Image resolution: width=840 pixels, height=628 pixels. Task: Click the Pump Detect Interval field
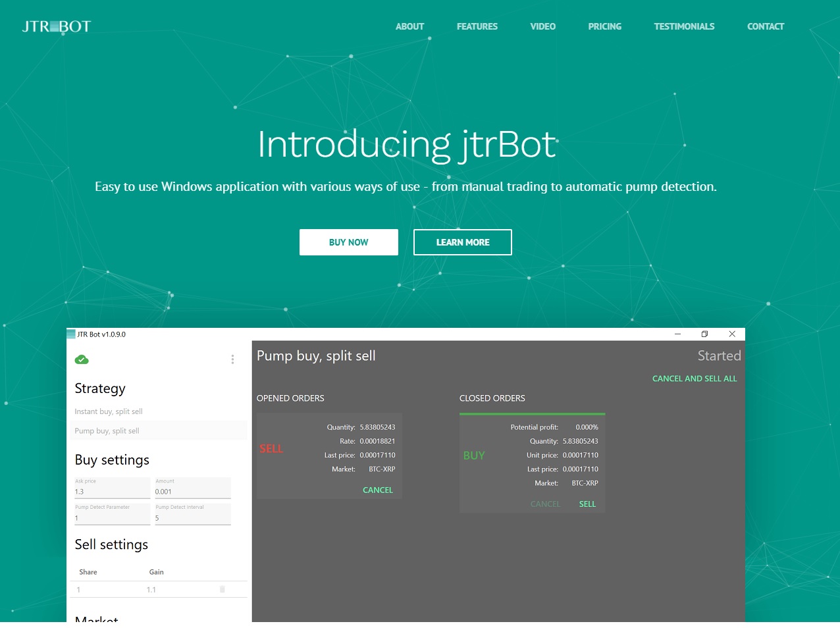pyautogui.click(x=193, y=514)
